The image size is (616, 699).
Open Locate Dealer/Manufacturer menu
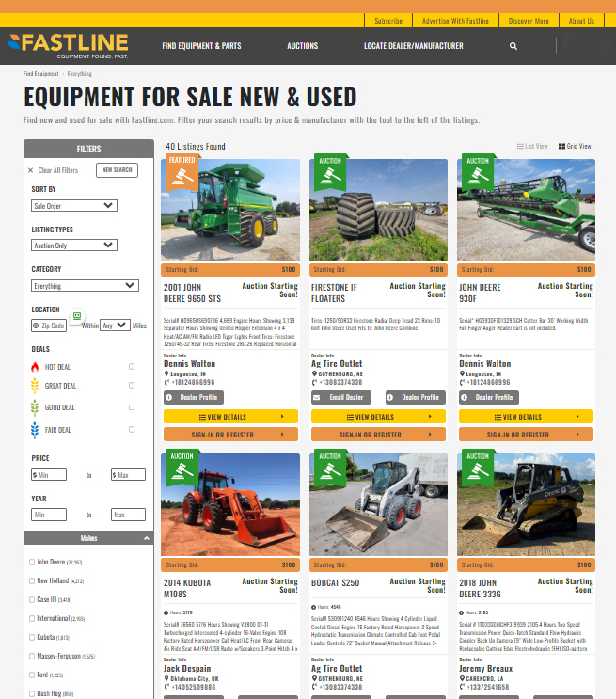pyautogui.click(x=413, y=46)
